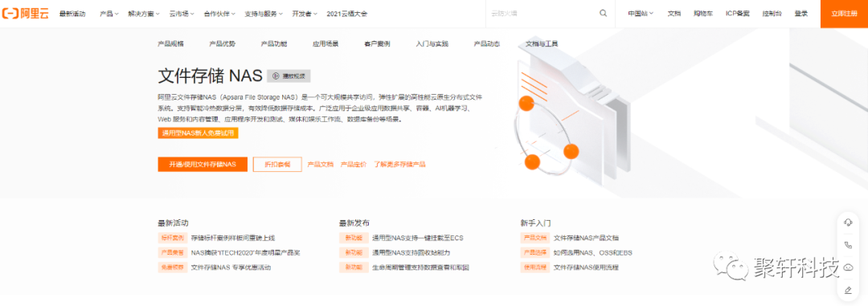Click the 折扣套餐 button

click(277, 165)
